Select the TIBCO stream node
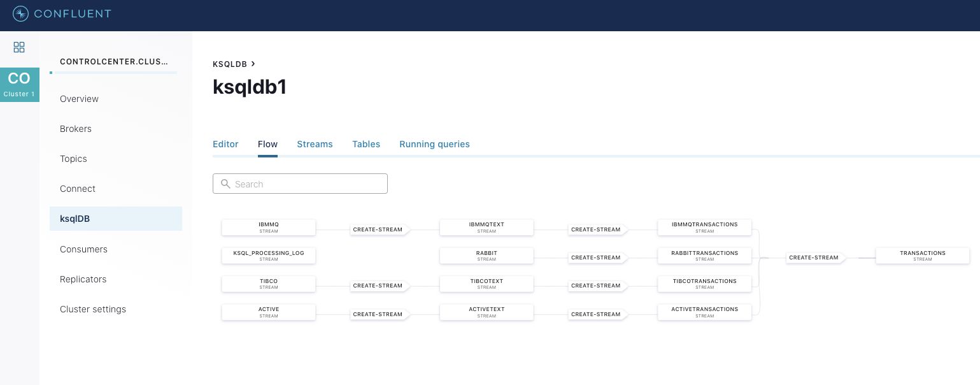 pyautogui.click(x=269, y=284)
